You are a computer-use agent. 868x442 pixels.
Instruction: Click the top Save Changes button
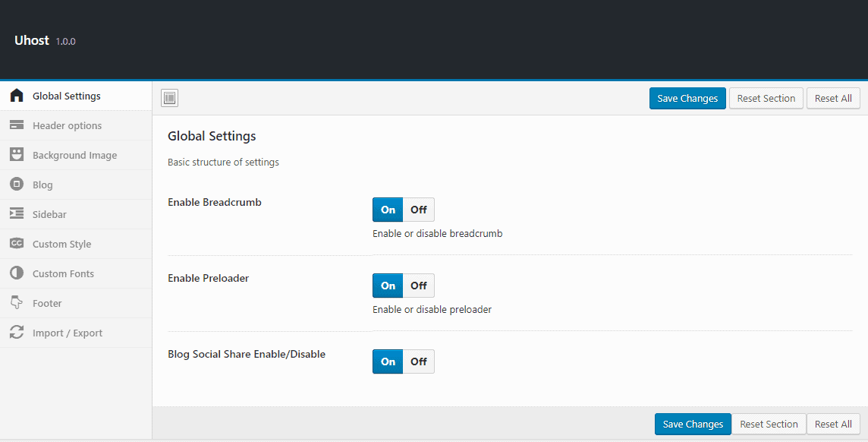(687, 98)
